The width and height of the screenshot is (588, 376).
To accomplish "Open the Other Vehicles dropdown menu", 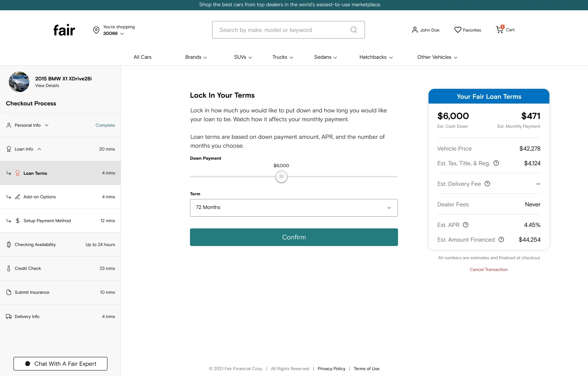I will pos(437,57).
